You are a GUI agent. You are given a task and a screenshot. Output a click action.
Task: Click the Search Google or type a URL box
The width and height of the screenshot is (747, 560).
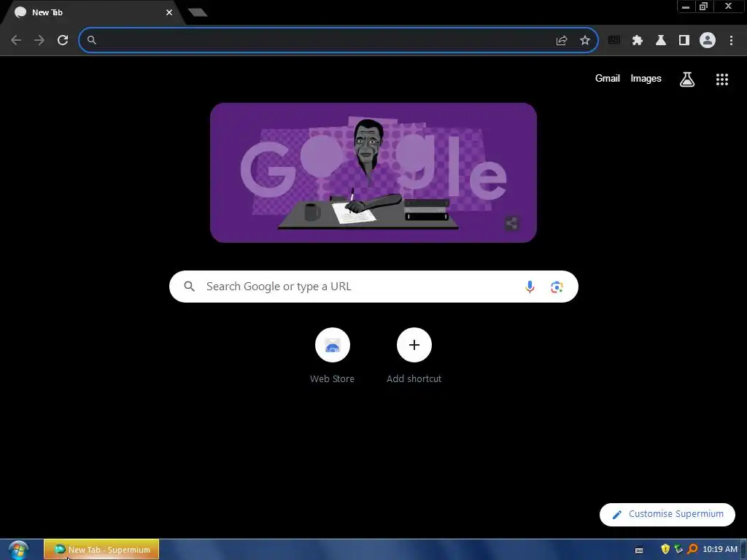373,287
